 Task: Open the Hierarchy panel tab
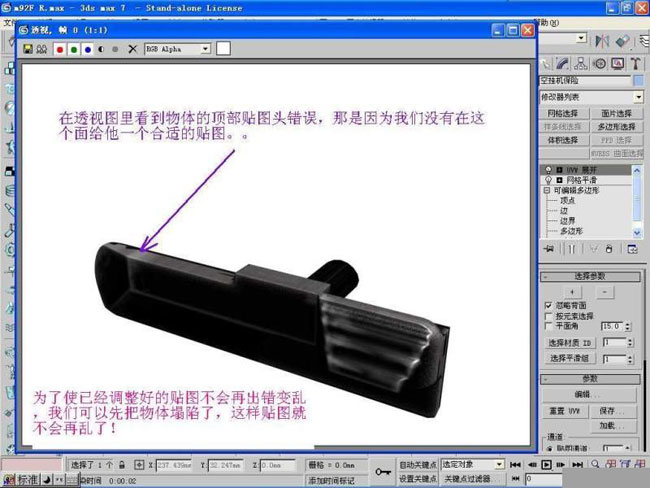581,63
